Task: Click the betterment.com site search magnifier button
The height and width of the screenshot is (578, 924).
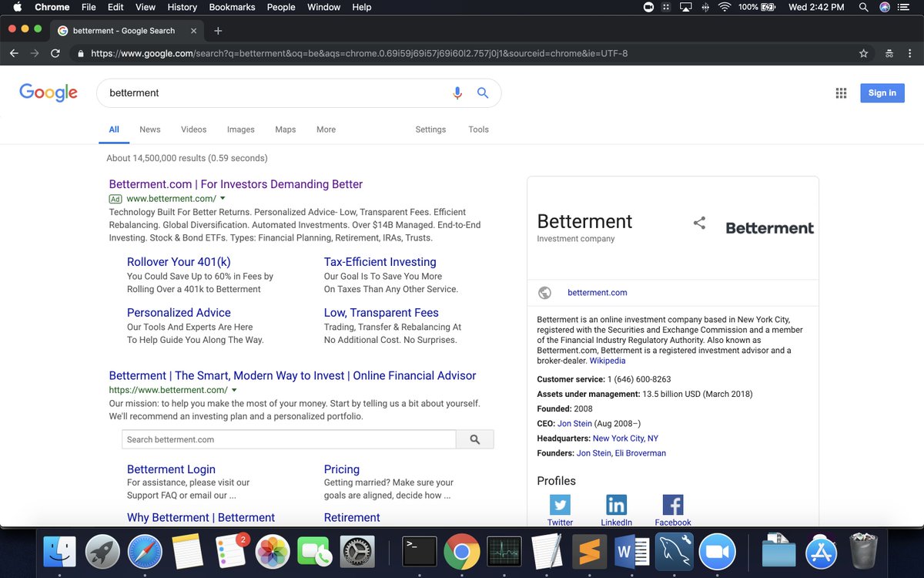Action: tap(475, 439)
